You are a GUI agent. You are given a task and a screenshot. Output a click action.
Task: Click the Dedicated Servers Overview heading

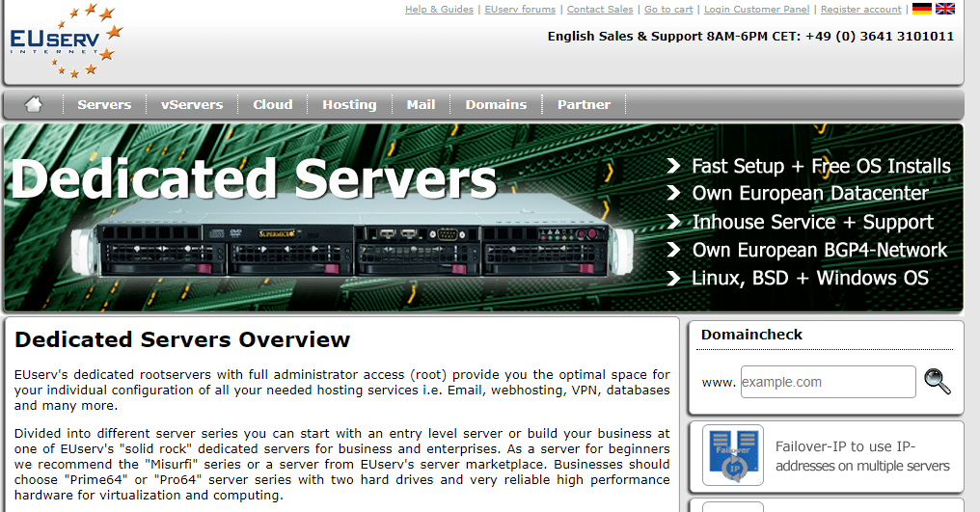tap(182, 339)
